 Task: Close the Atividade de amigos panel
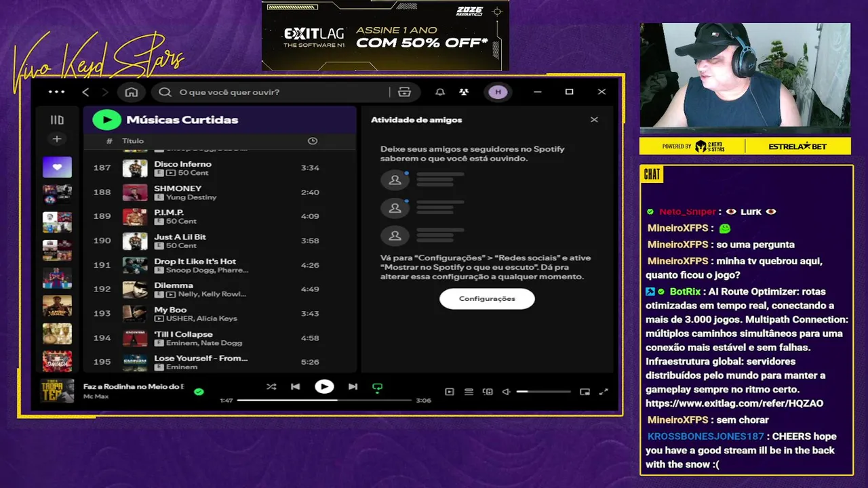coord(594,120)
